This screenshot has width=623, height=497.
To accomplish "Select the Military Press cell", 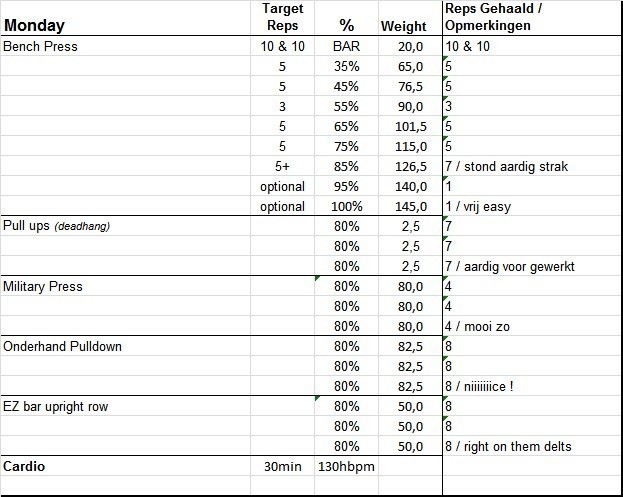I will [x=43, y=286].
